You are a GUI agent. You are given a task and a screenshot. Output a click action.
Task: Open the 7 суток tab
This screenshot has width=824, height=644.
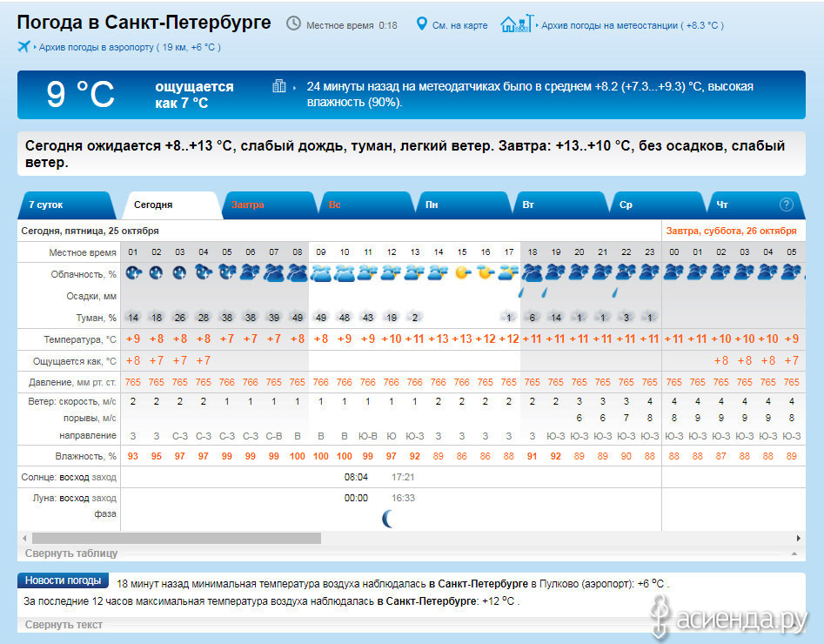point(67,205)
